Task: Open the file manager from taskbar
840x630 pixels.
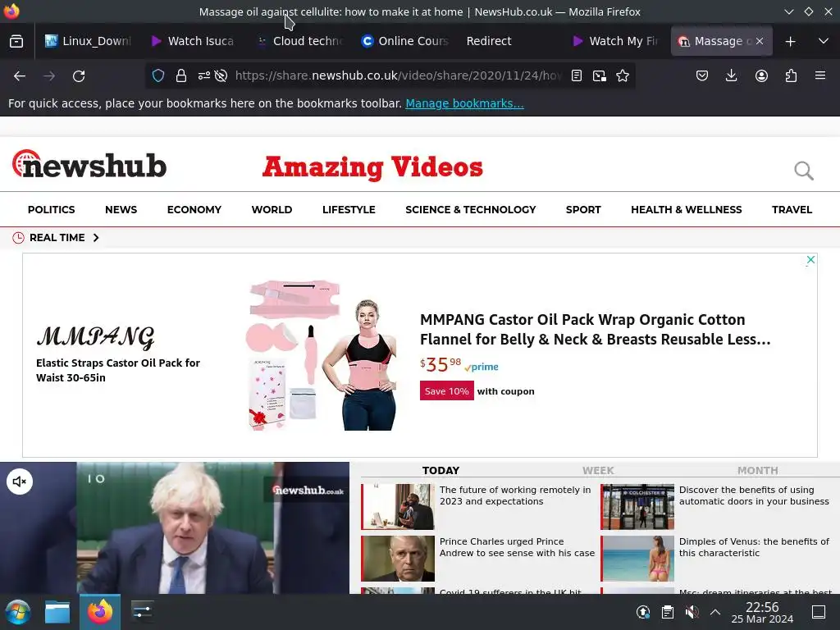Action: pos(57,612)
